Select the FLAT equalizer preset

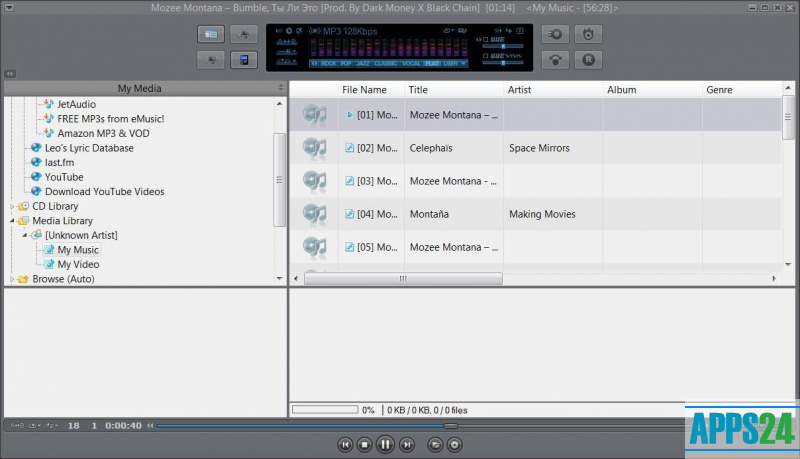coord(432,64)
